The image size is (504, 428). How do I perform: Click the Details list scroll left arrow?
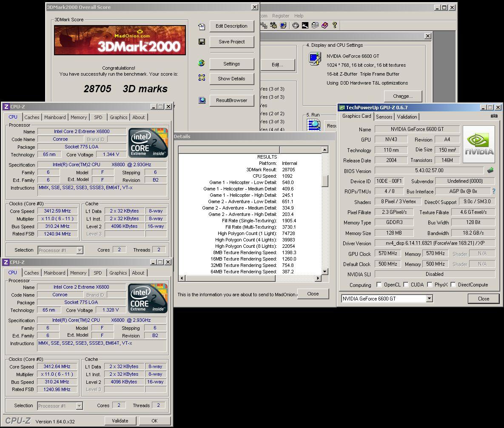[x=182, y=278]
